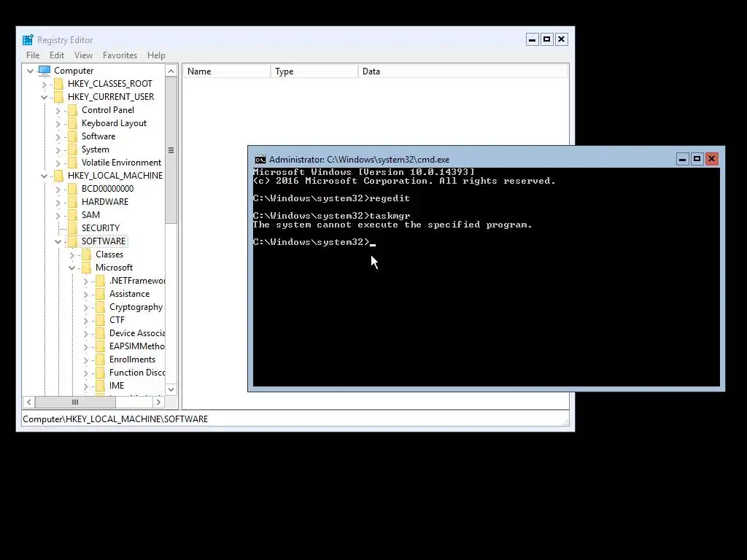Collapse the HKEY_LOCAL_MACHINE node
The height and width of the screenshot is (560, 747).
click(x=44, y=176)
